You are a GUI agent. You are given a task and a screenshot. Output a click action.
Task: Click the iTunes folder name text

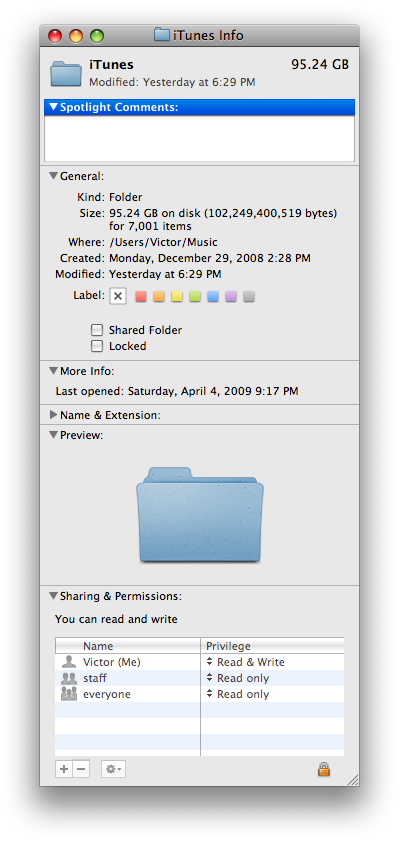coord(111,65)
